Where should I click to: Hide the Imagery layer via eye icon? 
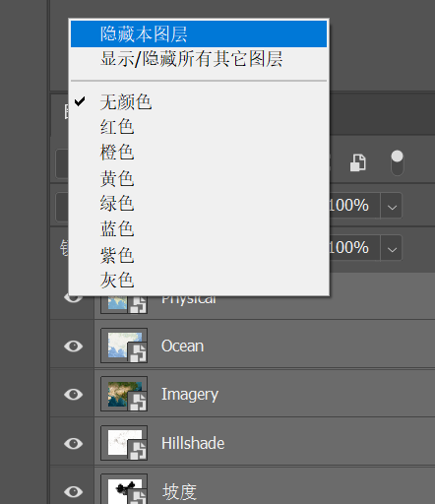[73, 395]
